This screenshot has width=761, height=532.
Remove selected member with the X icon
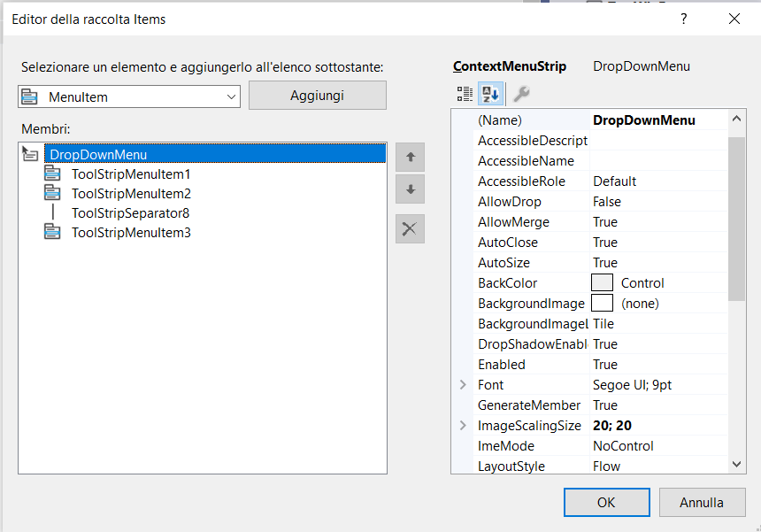[410, 228]
